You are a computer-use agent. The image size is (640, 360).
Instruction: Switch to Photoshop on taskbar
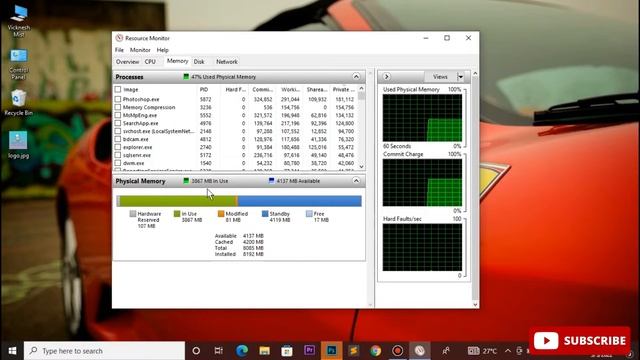331,351
